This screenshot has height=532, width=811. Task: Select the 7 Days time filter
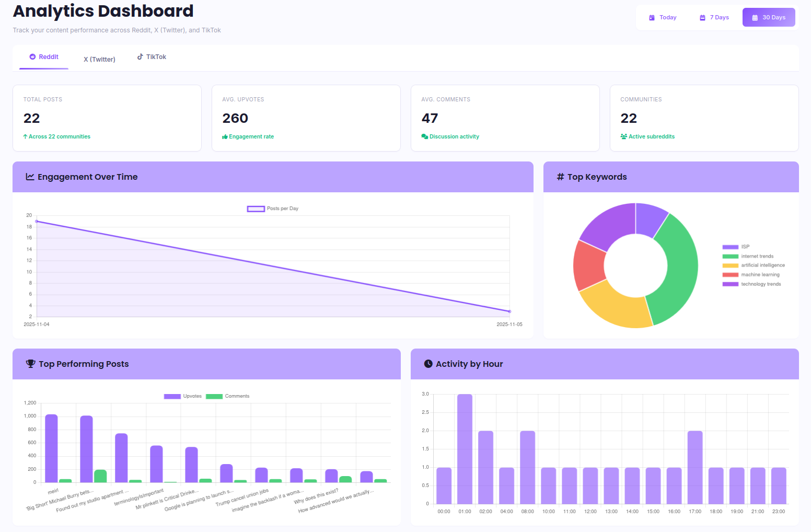(714, 17)
